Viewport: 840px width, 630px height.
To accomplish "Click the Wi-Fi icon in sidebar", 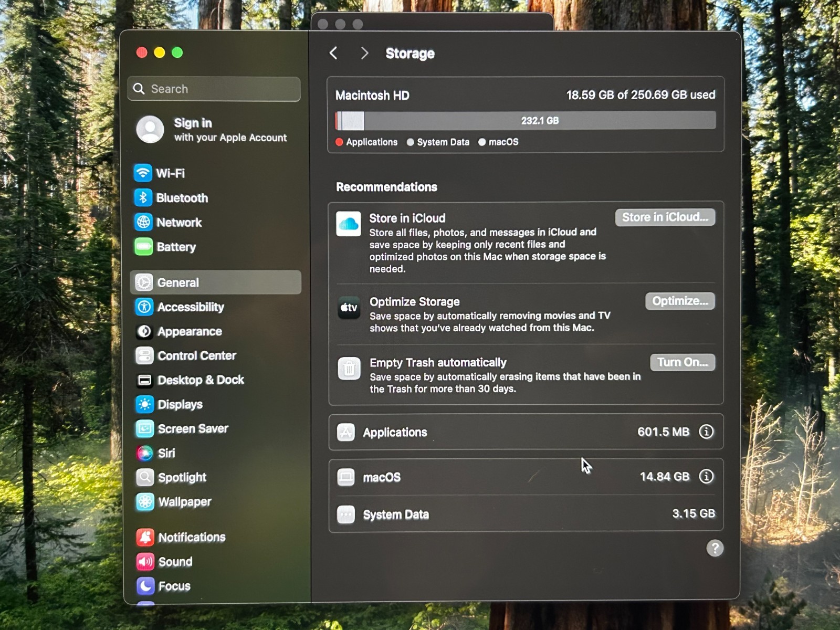I will (143, 173).
